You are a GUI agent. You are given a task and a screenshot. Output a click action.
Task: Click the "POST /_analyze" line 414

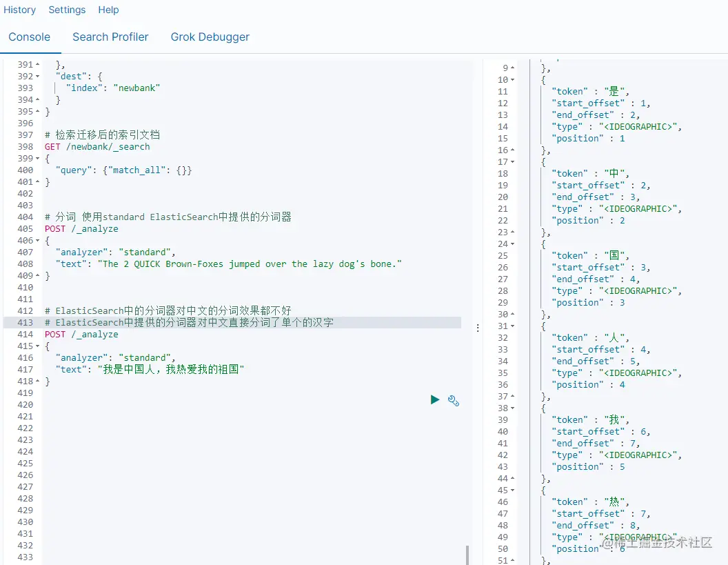pos(81,335)
